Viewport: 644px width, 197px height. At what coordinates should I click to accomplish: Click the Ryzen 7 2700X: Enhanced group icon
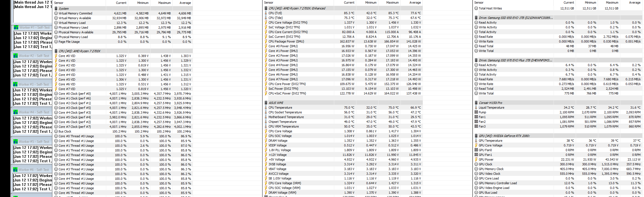point(266,8)
